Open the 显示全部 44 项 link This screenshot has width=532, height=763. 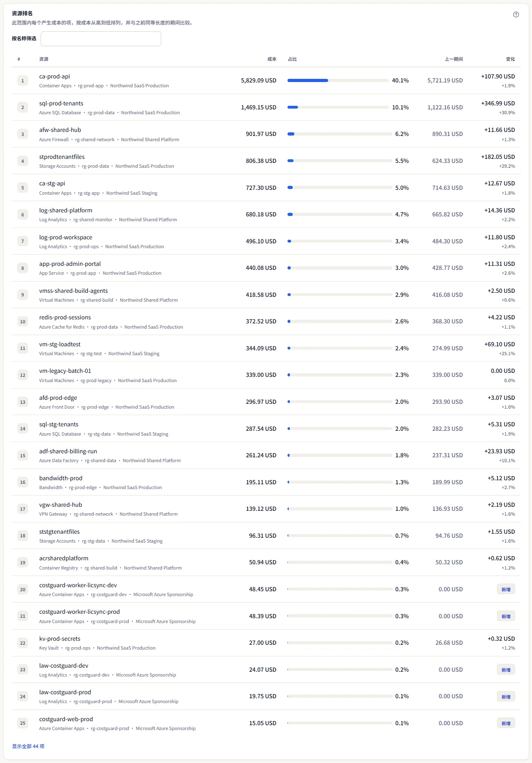click(x=28, y=746)
